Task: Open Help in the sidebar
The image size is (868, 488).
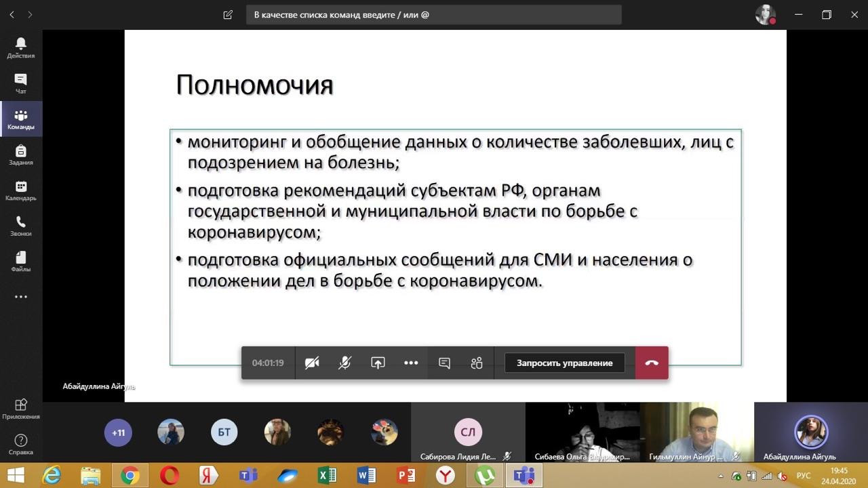Action: pyautogui.click(x=20, y=444)
